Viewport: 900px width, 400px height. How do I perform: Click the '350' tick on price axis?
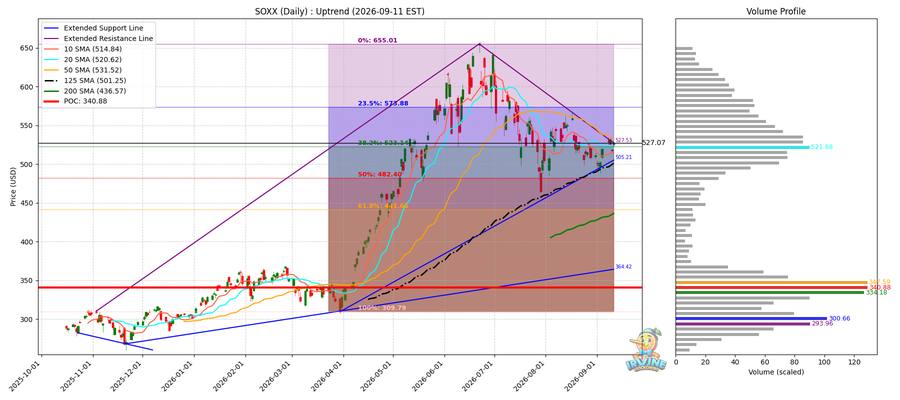pos(28,281)
